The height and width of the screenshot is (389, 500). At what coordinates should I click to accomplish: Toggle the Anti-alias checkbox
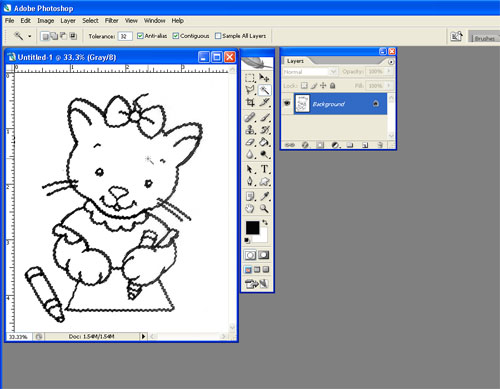140,36
